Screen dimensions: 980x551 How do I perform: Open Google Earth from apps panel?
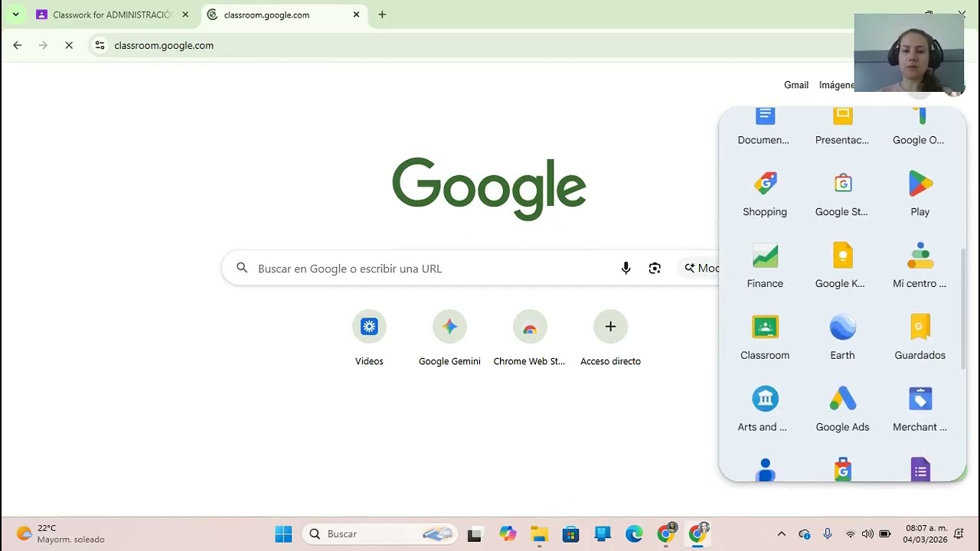point(842,337)
